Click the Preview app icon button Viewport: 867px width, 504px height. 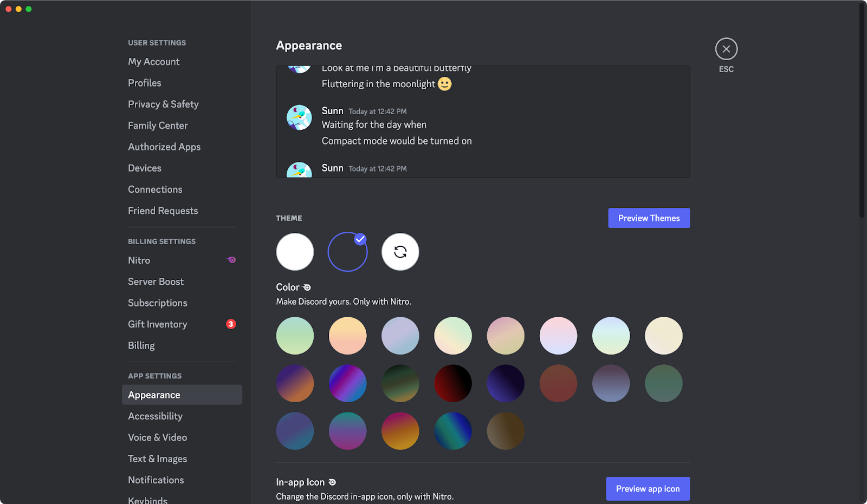(648, 489)
